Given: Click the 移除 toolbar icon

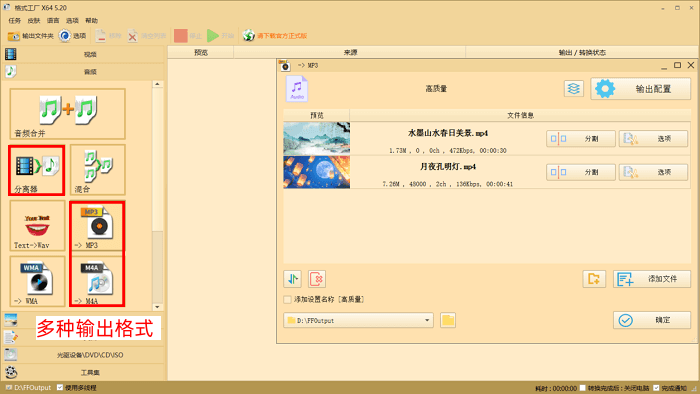Looking at the screenshot, I should pyautogui.click(x=100, y=36).
